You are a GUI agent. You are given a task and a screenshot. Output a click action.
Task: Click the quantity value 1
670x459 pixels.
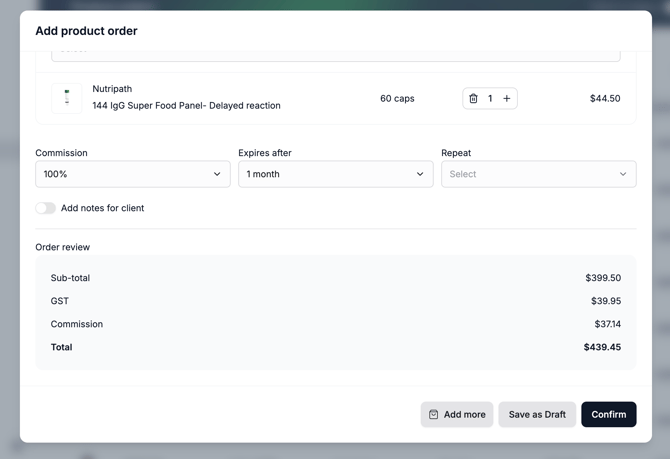[x=490, y=98]
